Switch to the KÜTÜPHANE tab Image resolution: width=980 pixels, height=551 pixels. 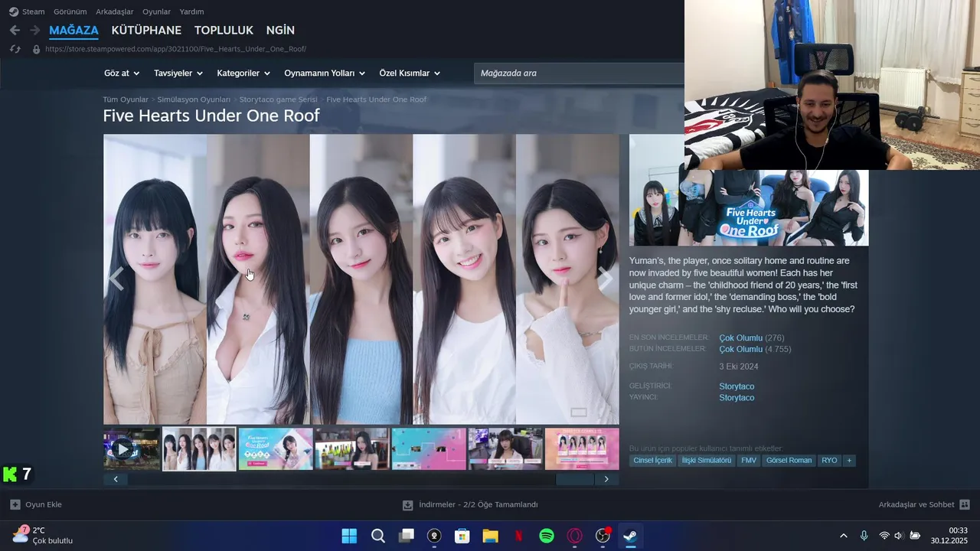[146, 31]
